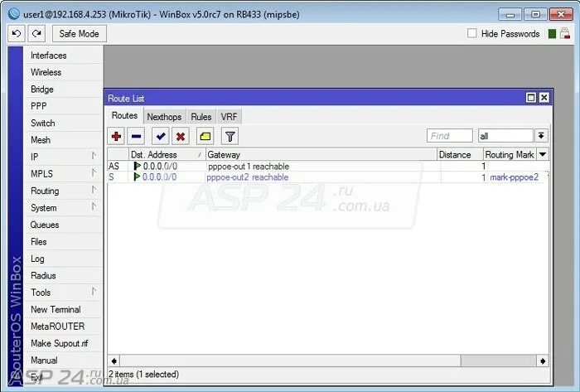
Task: Sort by Dst. Address column header
Action: pos(167,154)
